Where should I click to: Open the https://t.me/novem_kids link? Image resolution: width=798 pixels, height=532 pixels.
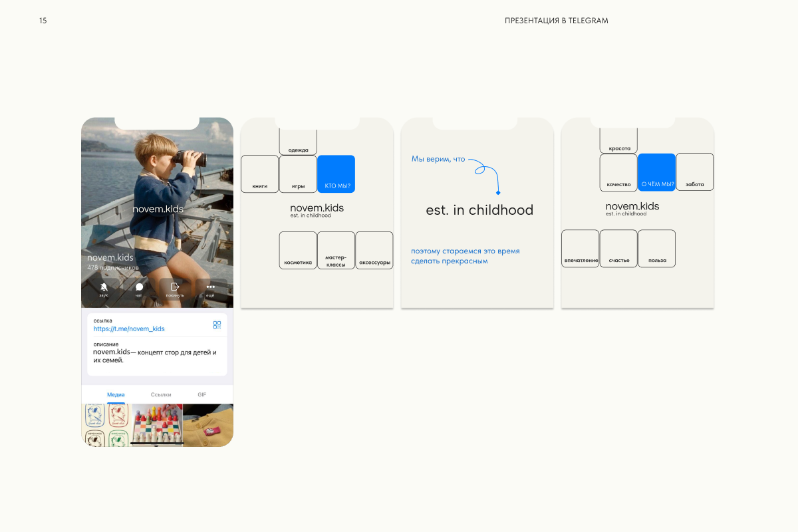point(129,329)
